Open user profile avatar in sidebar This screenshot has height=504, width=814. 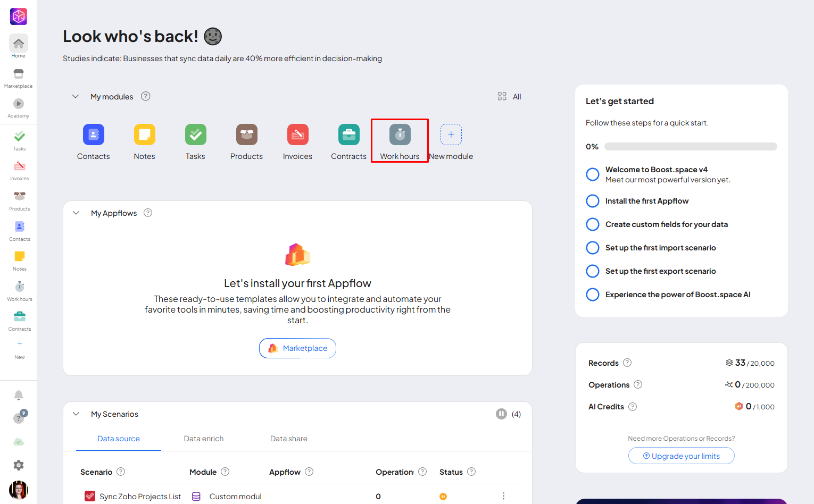click(x=19, y=490)
